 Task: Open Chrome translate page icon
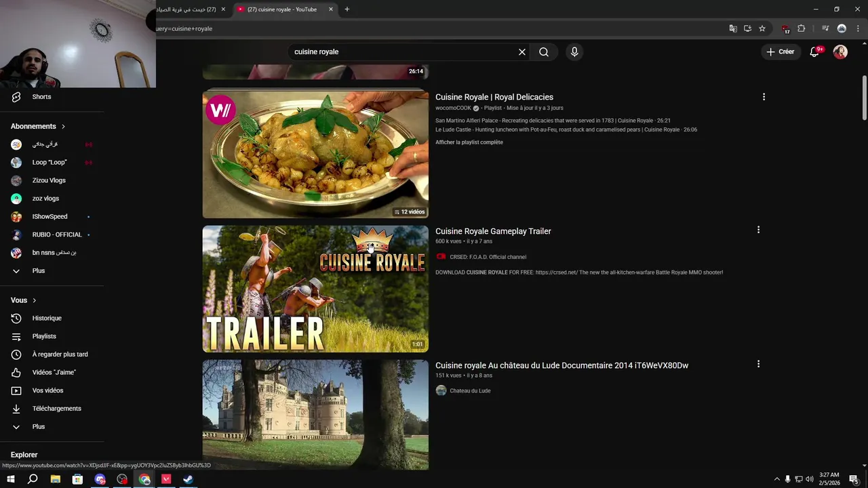point(733,28)
